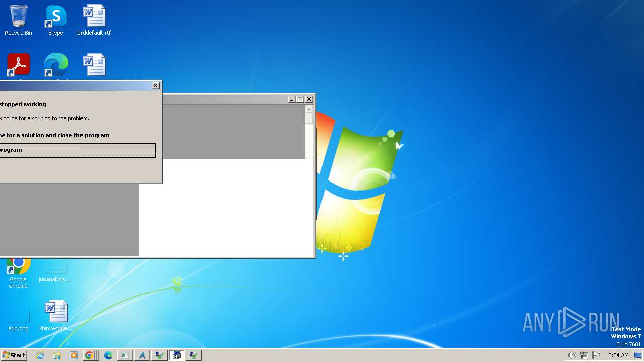The image size is (644, 362).
Task: Open Google Chrome from taskbar
Action: coord(89,355)
